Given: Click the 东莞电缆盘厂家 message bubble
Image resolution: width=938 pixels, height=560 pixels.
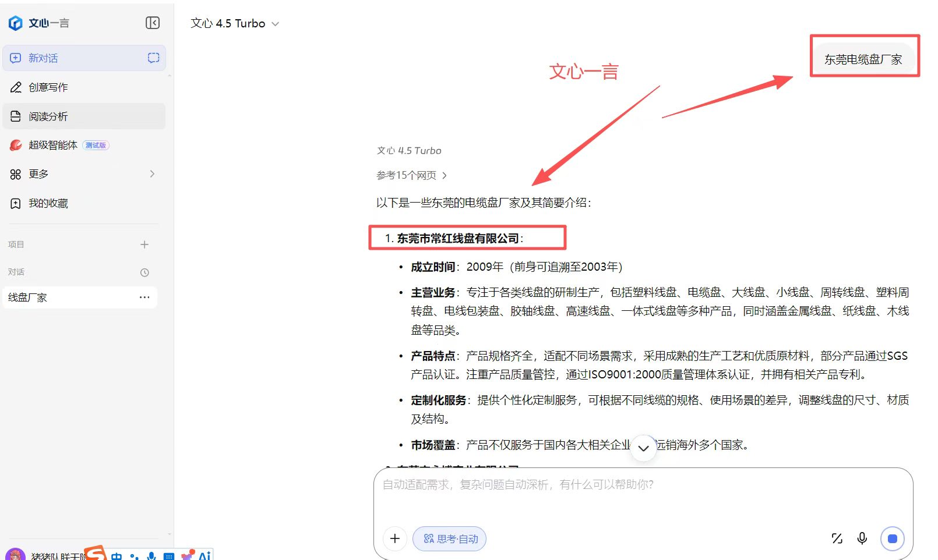Looking at the screenshot, I should (x=863, y=59).
